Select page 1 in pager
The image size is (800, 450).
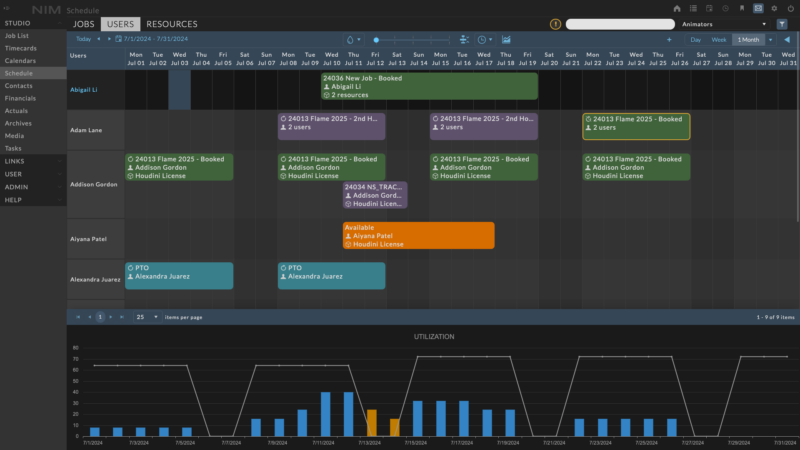pyautogui.click(x=100, y=317)
